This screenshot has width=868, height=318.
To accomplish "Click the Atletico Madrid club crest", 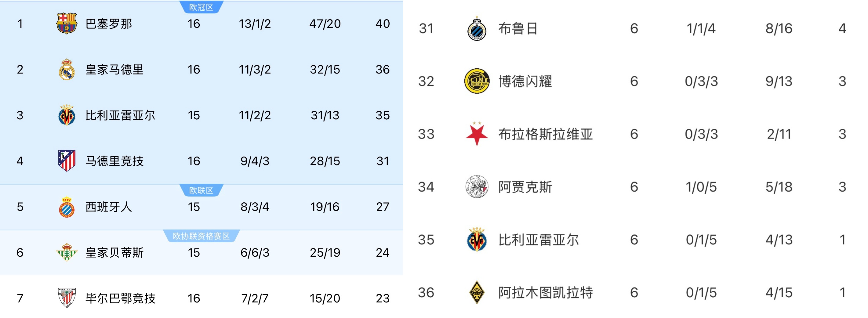I will coord(66,161).
